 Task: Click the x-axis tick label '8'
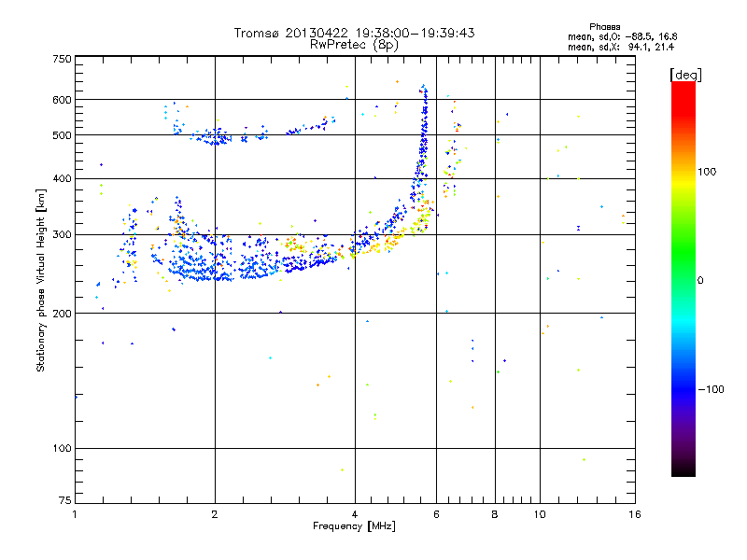tap(495, 514)
